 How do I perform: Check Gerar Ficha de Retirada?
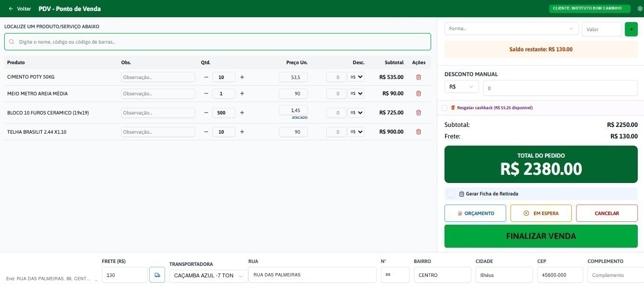(451, 194)
